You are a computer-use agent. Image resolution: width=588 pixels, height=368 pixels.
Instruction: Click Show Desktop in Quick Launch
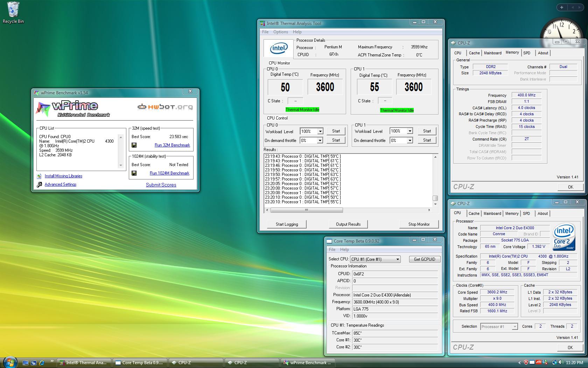coord(26,363)
